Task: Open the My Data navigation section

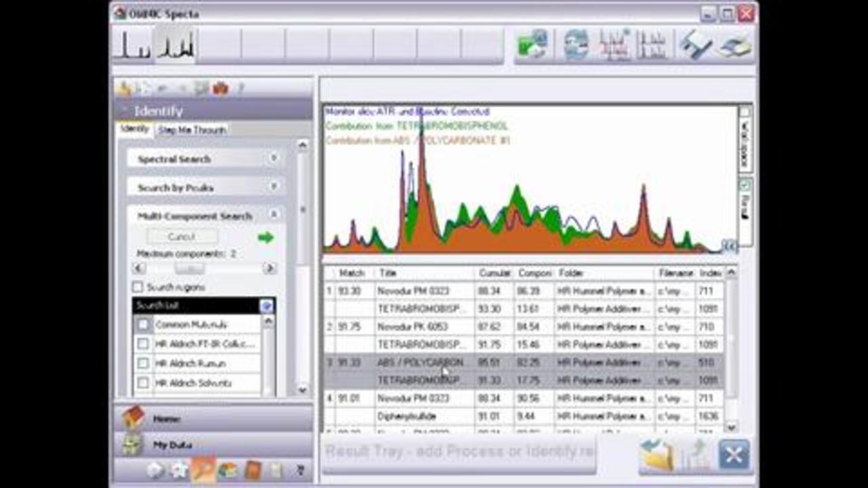Action: click(172, 445)
